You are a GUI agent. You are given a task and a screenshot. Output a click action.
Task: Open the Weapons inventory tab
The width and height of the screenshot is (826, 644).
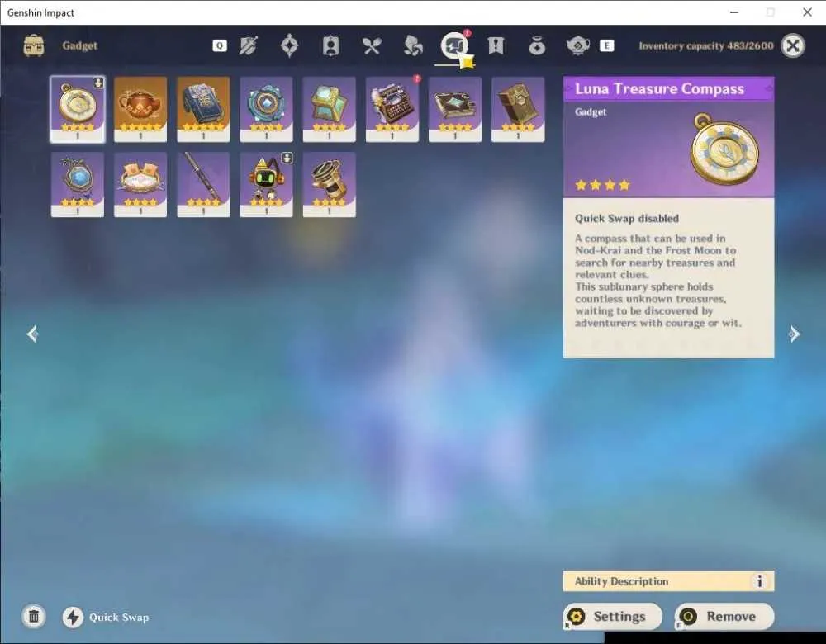[x=248, y=45]
